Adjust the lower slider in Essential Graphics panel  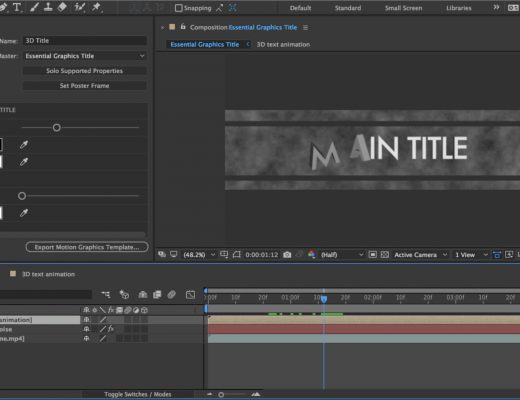[22, 196]
